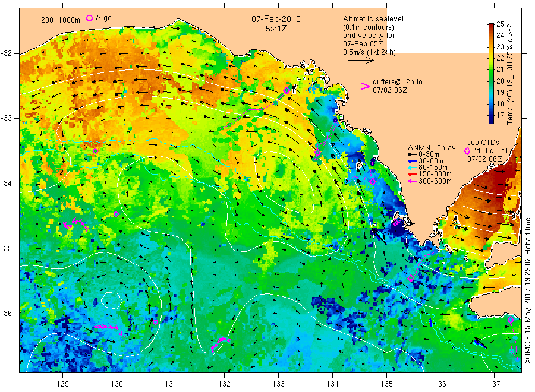Click the date label 07-Feb-2010
Screen dimensions: 535x392
click(x=276, y=19)
